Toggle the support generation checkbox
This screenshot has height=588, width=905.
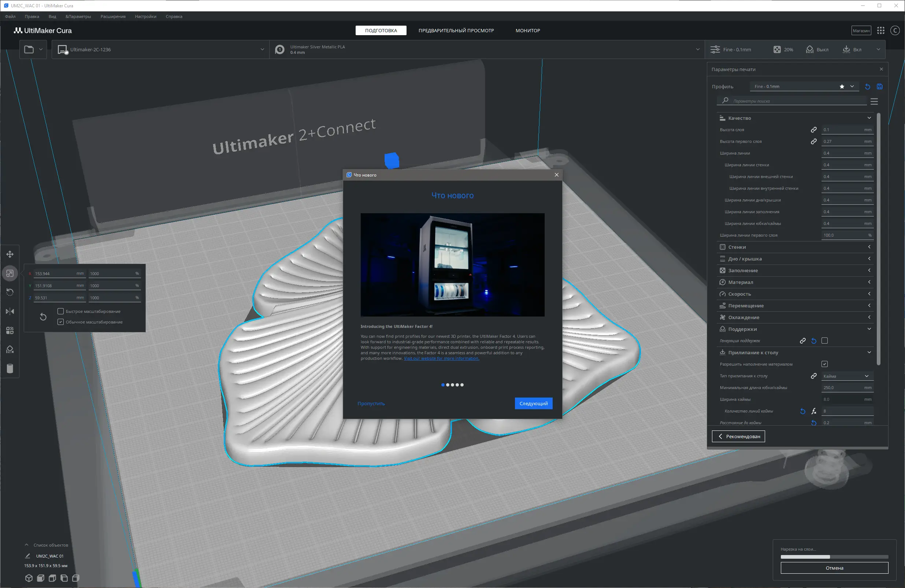pos(824,340)
